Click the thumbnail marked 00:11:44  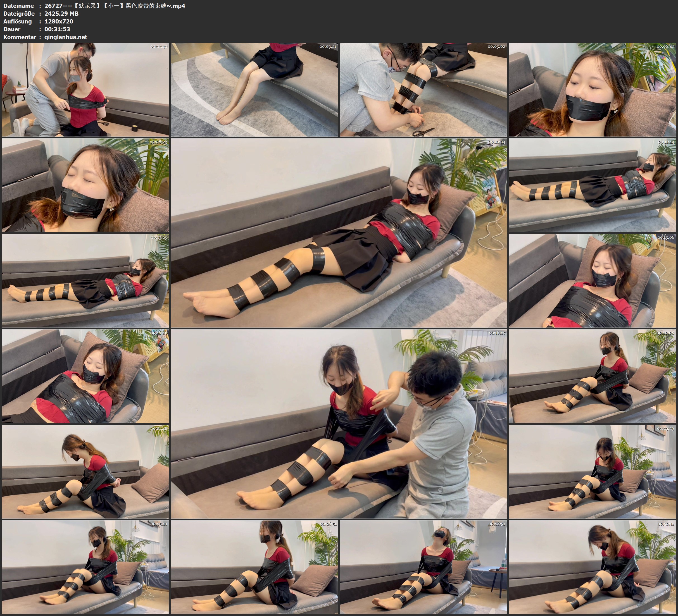592,185
